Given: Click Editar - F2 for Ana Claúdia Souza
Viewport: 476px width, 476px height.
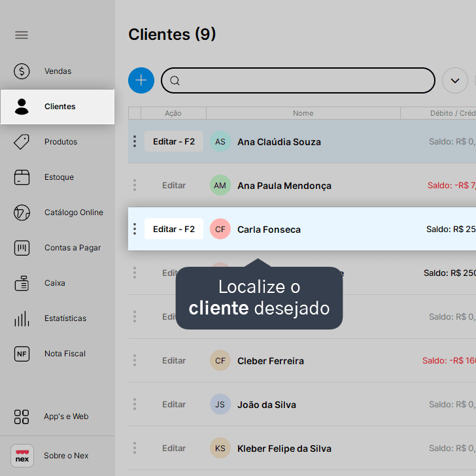Looking at the screenshot, I should (174, 141).
